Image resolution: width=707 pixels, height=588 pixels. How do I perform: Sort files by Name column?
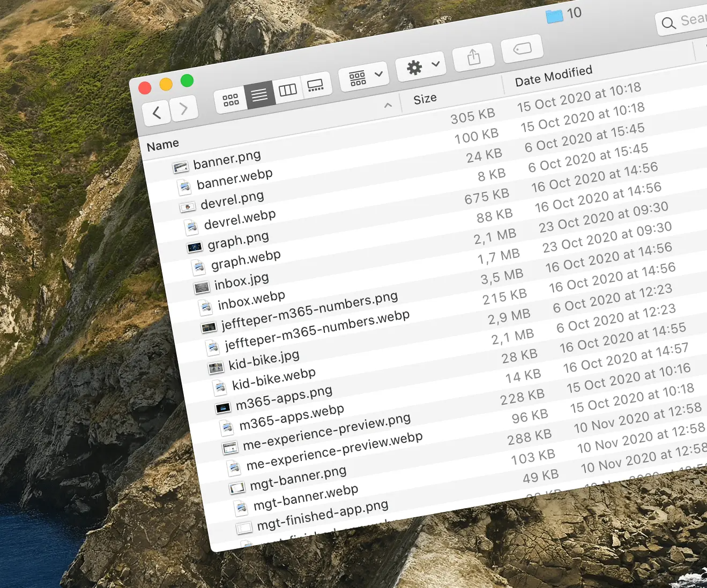click(163, 145)
